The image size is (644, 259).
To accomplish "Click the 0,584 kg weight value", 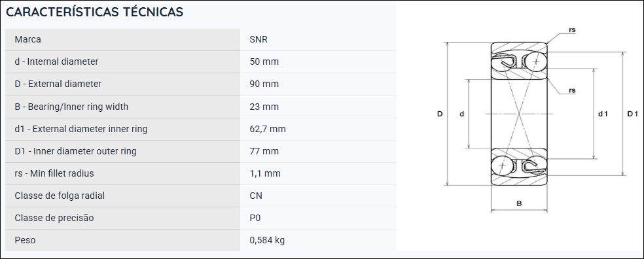I will (x=267, y=240).
